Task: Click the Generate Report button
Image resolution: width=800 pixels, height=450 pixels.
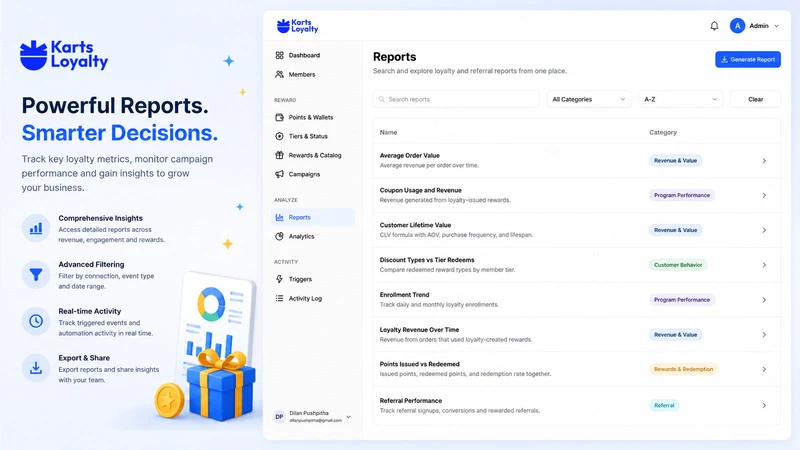Action: (747, 59)
